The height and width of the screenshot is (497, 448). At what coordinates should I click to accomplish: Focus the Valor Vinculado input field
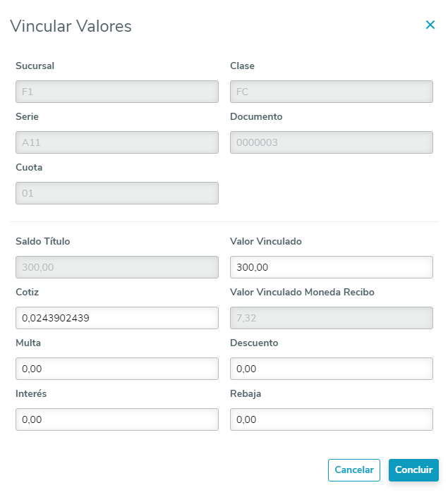pos(331,267)
